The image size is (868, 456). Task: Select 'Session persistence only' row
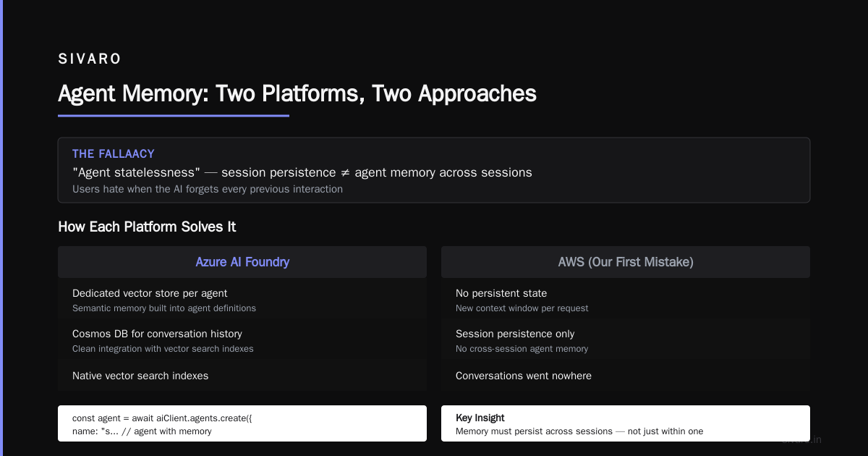pyautogui.click(x=626, y=340)
